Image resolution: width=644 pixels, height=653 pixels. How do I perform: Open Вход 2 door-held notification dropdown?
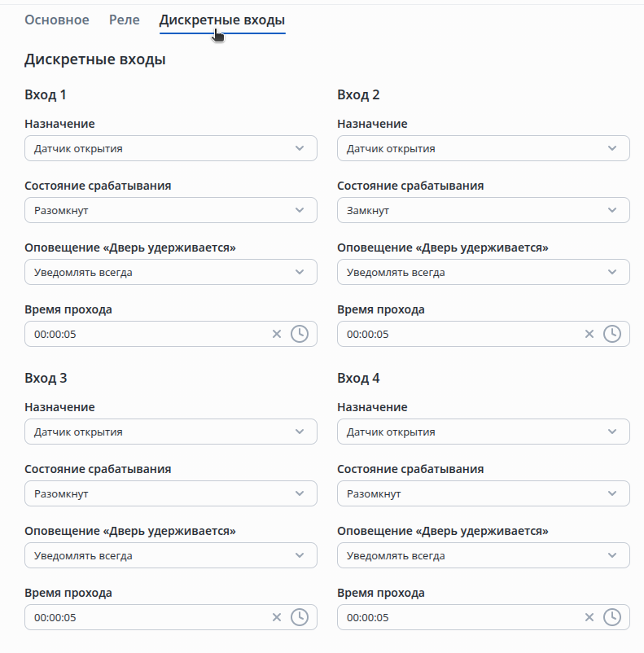[483, 272]
